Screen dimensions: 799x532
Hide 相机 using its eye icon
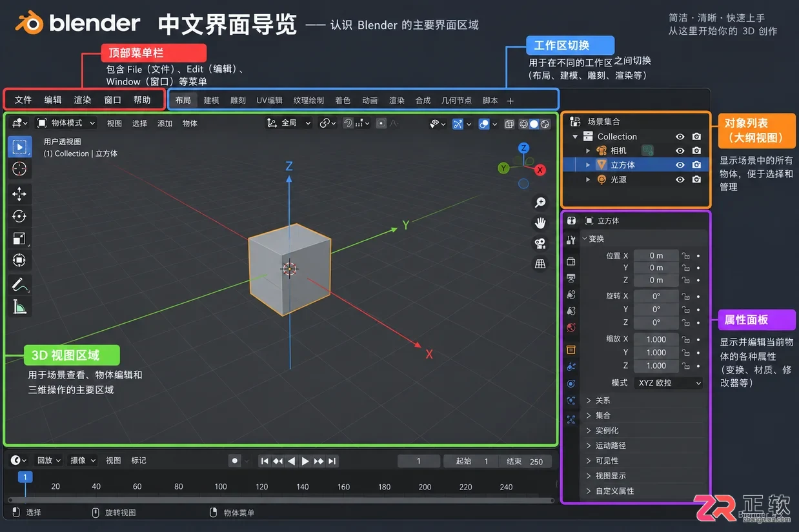click(x=680, y=151)
